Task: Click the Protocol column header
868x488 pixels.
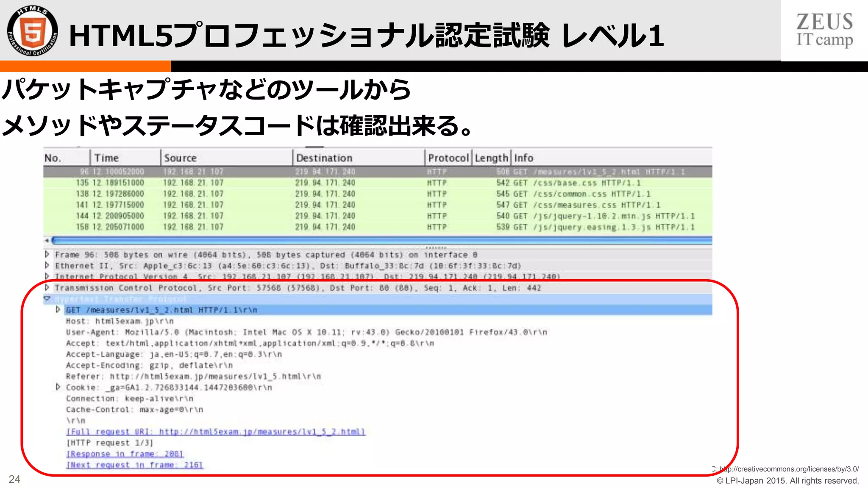Action: tap(448, 158)
